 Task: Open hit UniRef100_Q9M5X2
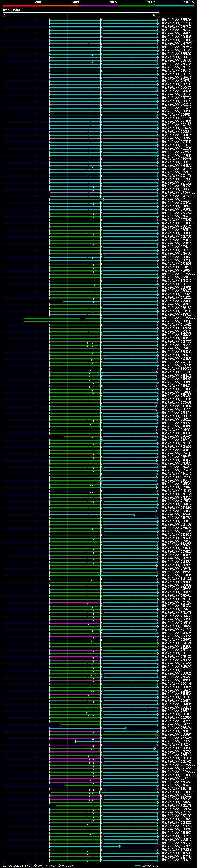pos(176,26)
